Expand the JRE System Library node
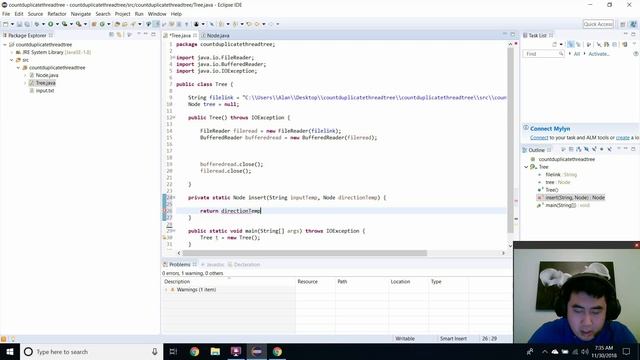 pyautogui.click(x=12, y=52)
